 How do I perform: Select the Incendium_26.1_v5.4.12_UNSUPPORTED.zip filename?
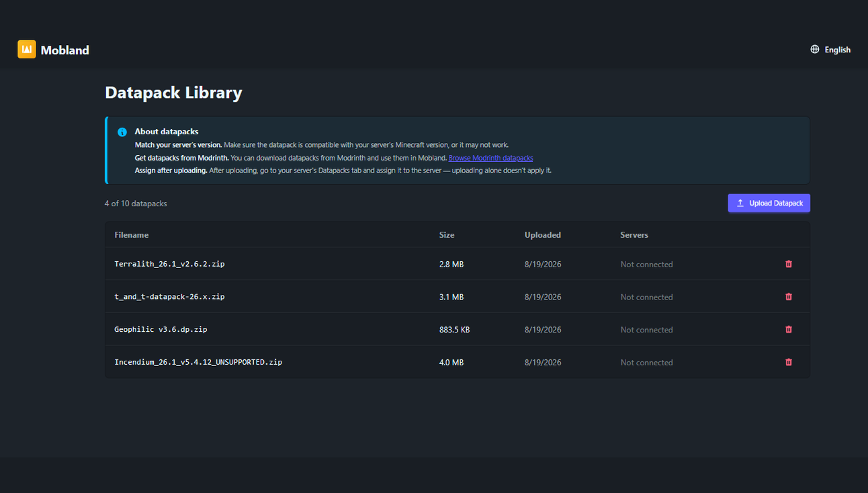pos(198,362)
